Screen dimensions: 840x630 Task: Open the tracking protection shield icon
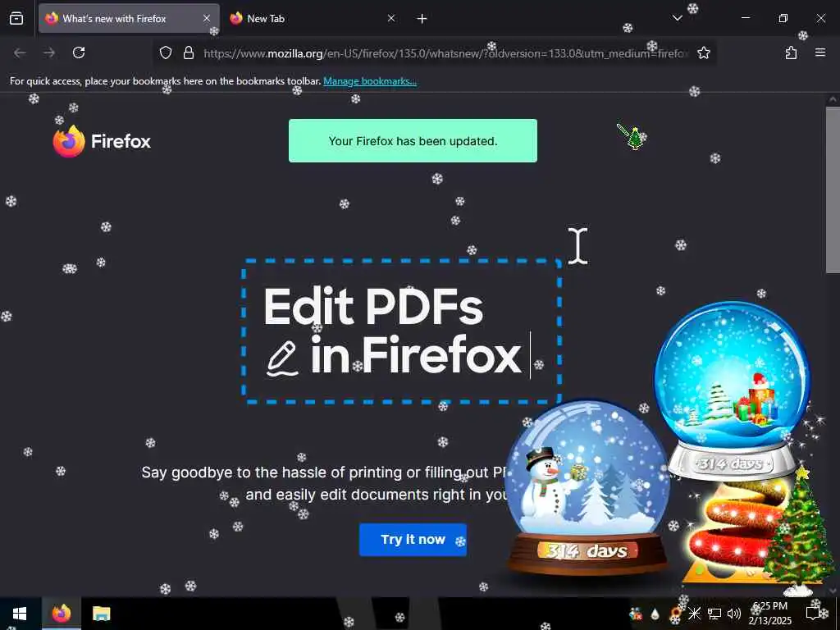[166, 52]
